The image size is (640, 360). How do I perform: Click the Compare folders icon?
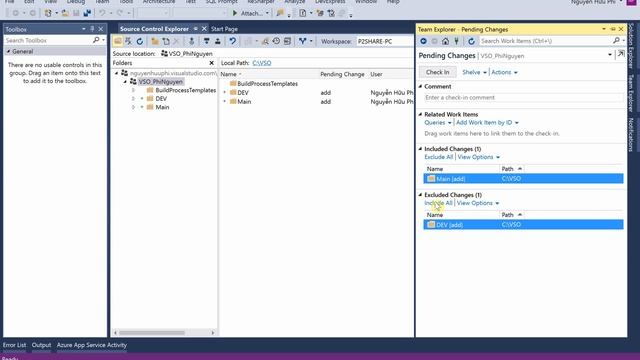click(265, 41)
